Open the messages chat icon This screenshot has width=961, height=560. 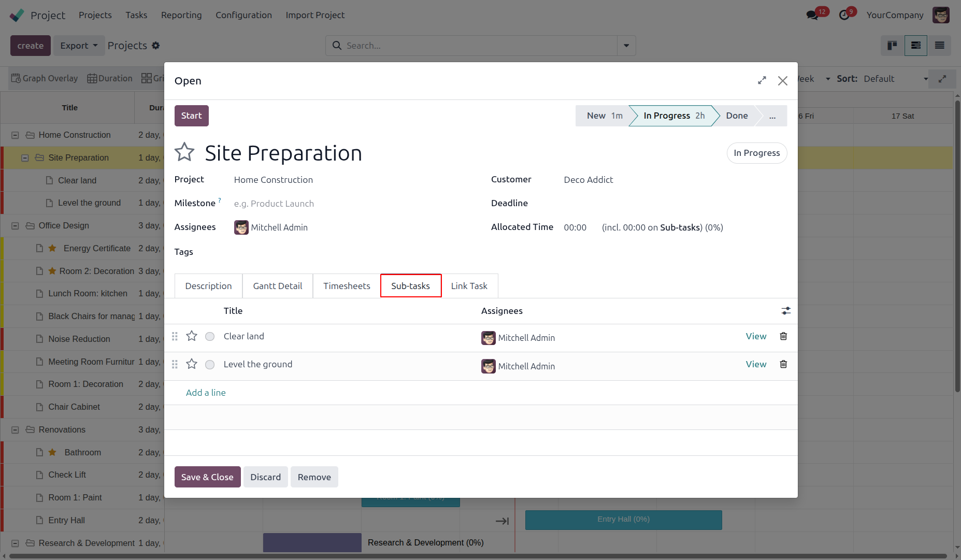tap(812, 15)
